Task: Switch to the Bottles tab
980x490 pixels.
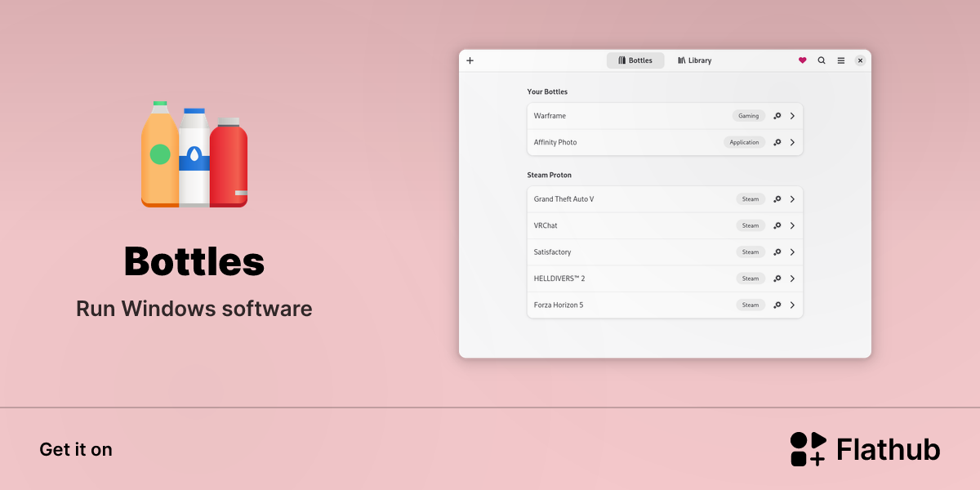Action: 635,60
